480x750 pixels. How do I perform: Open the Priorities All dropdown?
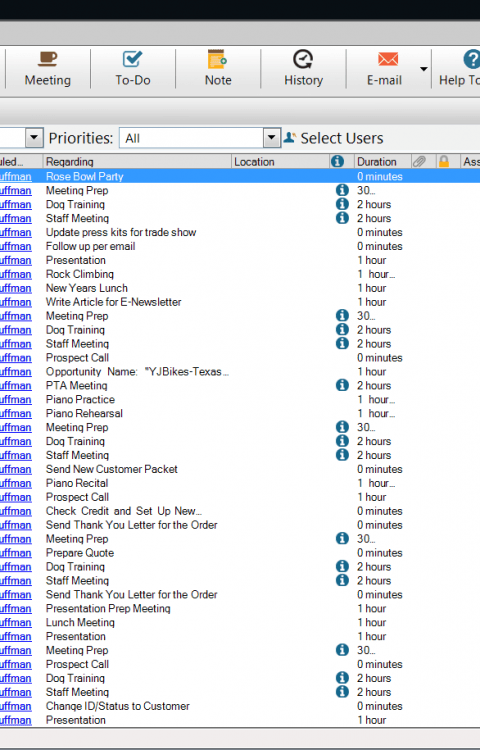pos(199,138)
